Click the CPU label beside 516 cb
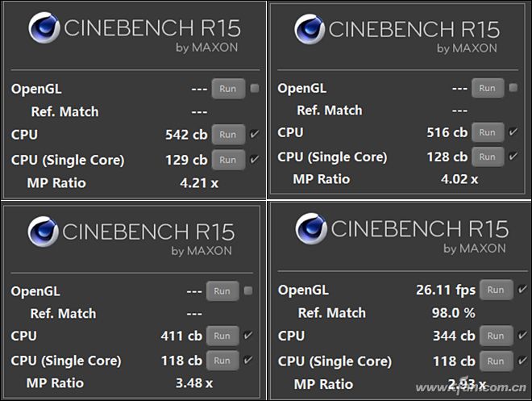The image size is (532, 401). (290, 132)
